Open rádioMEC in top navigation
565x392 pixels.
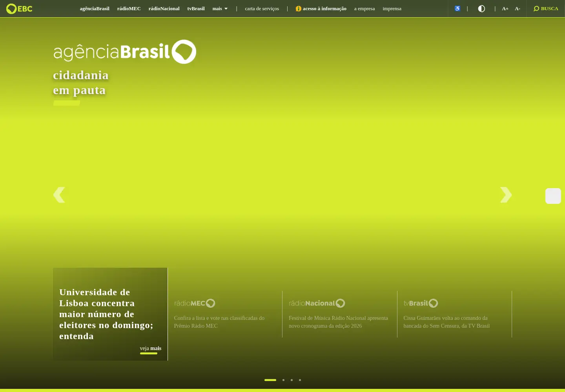129,9
